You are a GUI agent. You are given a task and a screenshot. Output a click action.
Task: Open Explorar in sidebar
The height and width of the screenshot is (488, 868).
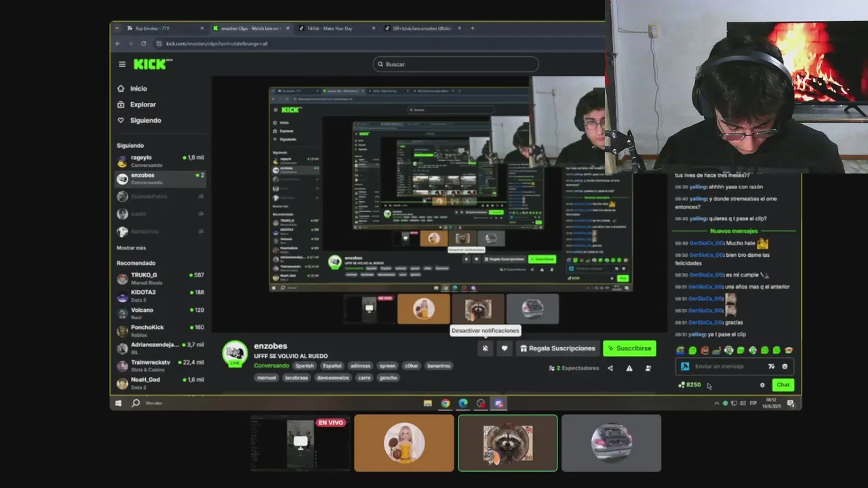point(136,104)
